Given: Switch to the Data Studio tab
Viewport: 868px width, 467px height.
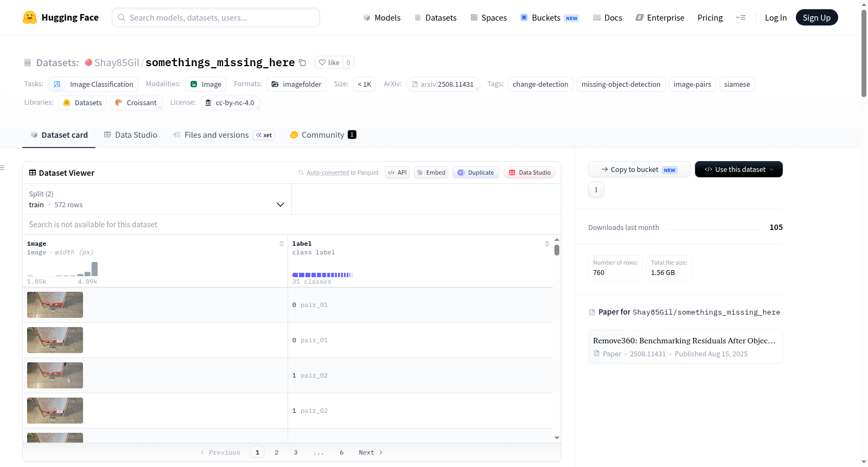Looking at the screenshot, I should [131, 135].
